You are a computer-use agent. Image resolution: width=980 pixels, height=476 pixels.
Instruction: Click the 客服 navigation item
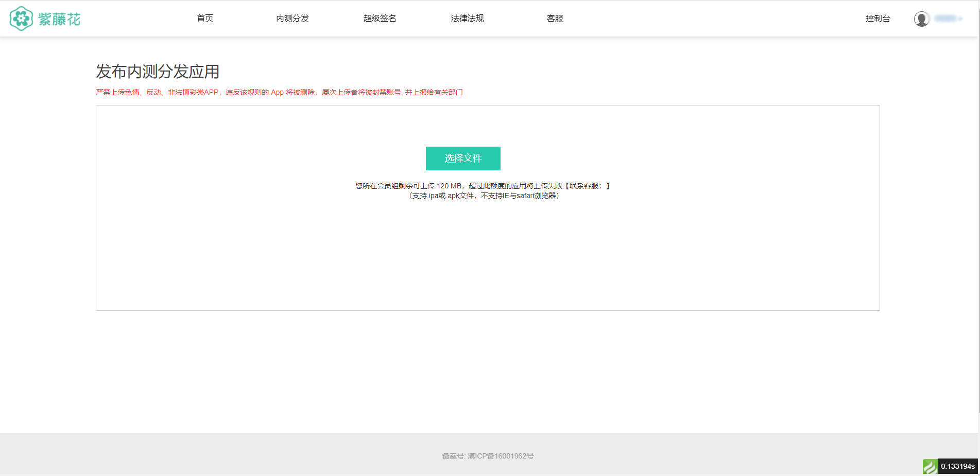(555, 18)
